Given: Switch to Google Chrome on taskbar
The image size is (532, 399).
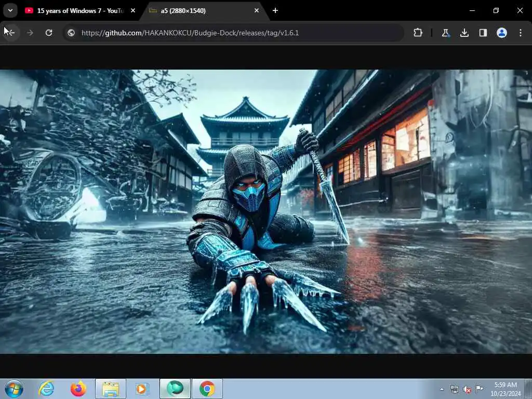Looking at the screenshot, I should [207, 389].
